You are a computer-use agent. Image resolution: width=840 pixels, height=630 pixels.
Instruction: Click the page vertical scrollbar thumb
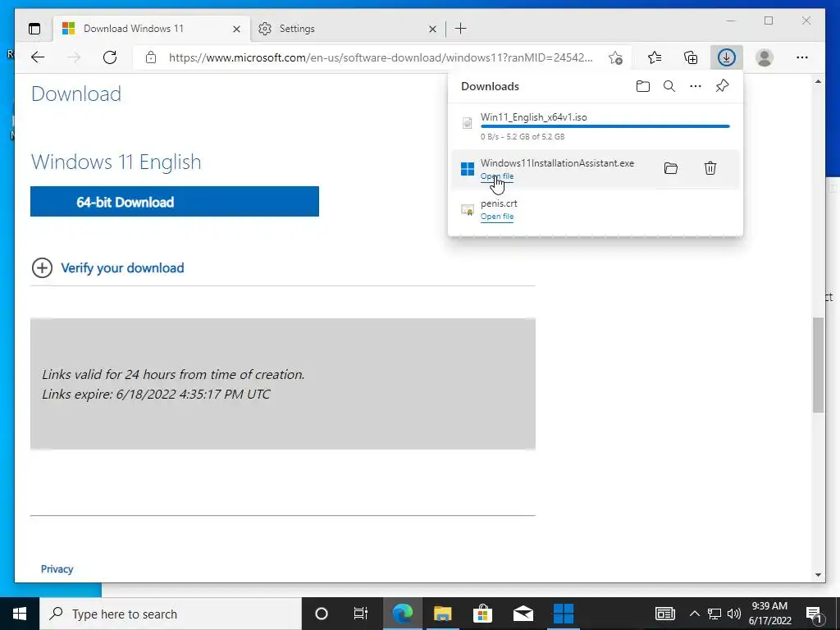tap(818, 365)
